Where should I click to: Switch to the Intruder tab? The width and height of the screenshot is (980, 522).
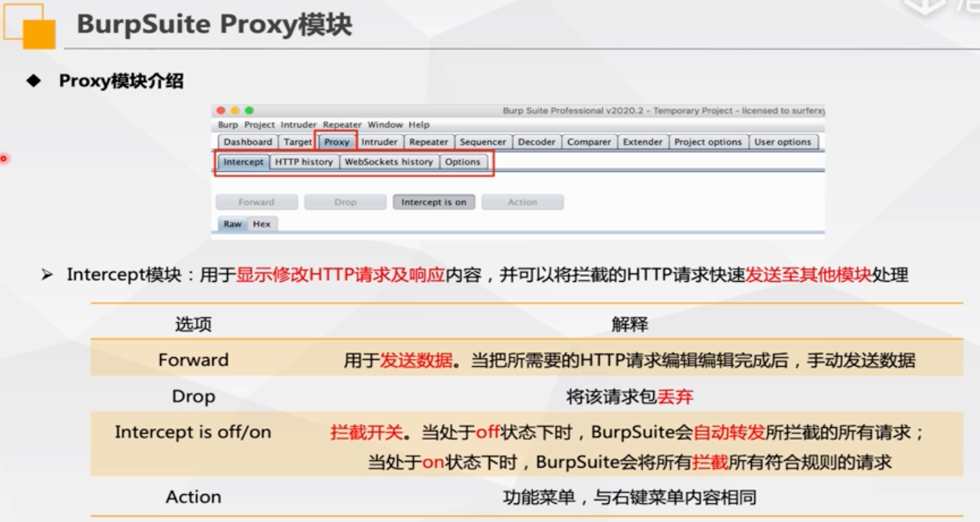[x=380, y=142]
